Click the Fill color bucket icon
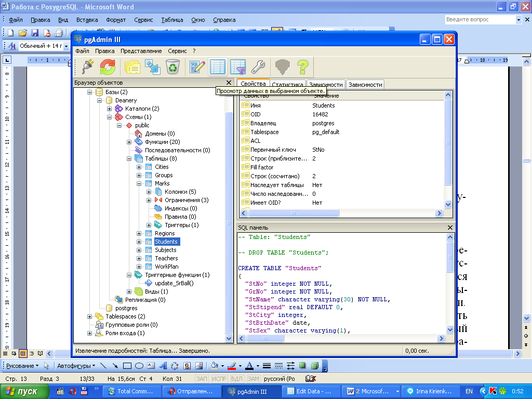 [x=215, y=366]
